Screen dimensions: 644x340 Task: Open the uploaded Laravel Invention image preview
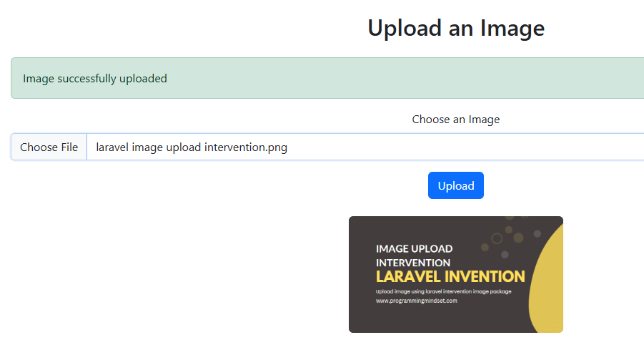tap(456, 274)
